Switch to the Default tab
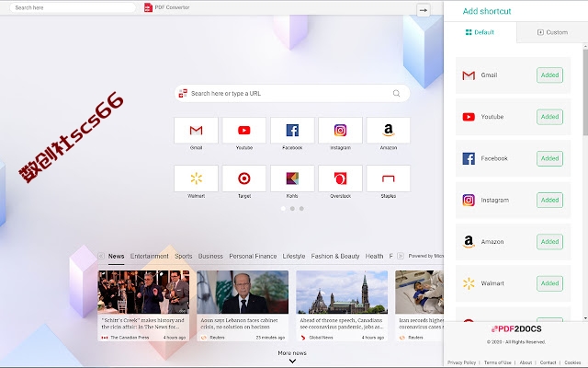The height and width of the screenshot is (368, 588). (x=480, y=32)
